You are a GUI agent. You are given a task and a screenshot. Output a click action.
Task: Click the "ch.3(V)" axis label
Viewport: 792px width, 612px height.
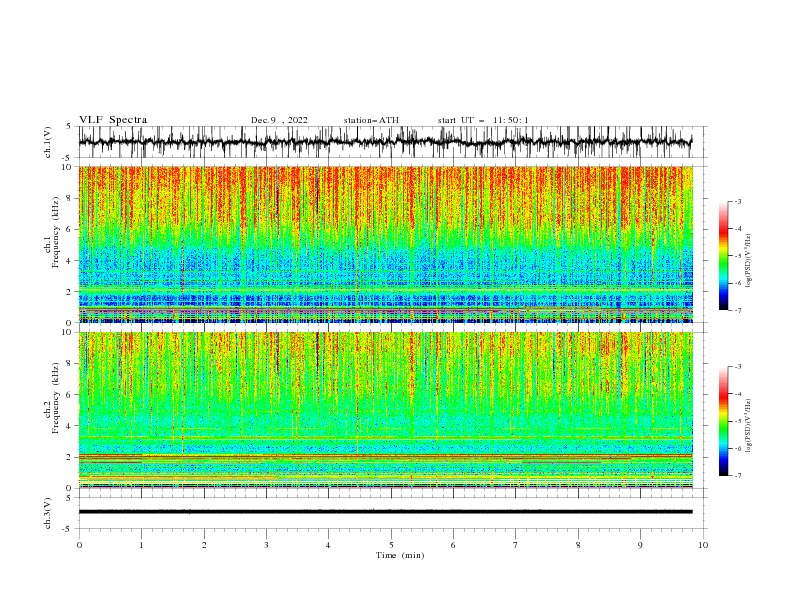[x=48, y=513]
